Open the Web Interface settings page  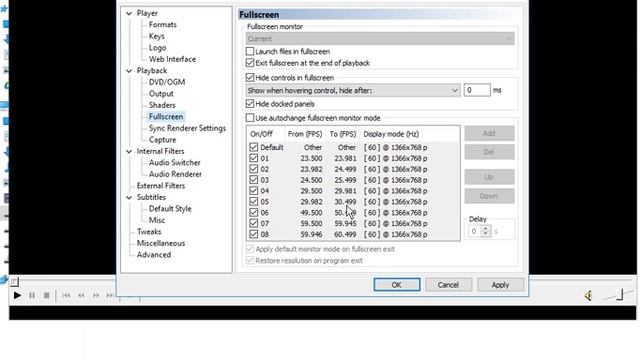coord(172,59)
